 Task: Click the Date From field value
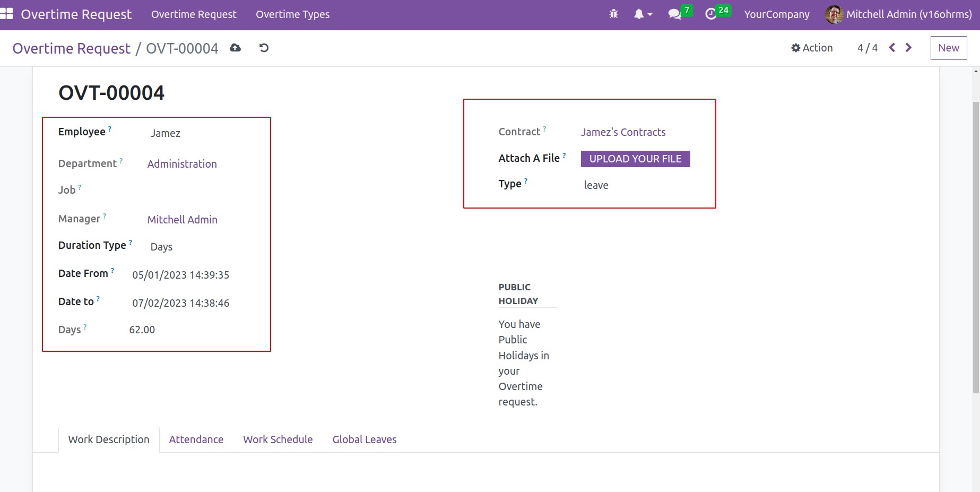180,275
